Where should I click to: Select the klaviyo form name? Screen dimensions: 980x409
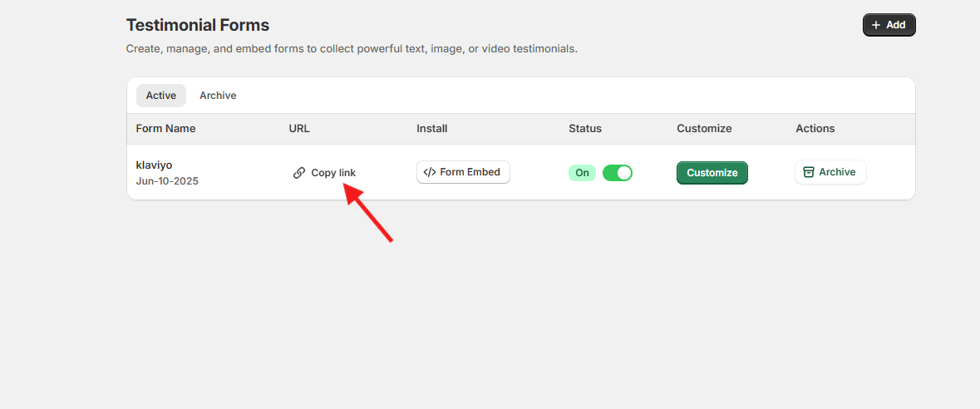(155, 165)
